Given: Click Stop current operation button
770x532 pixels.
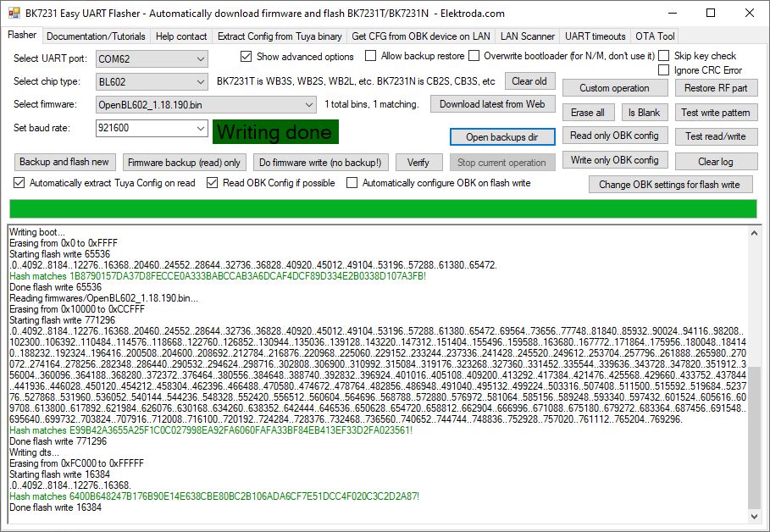Looking at the screenshot, I should 501,163.
